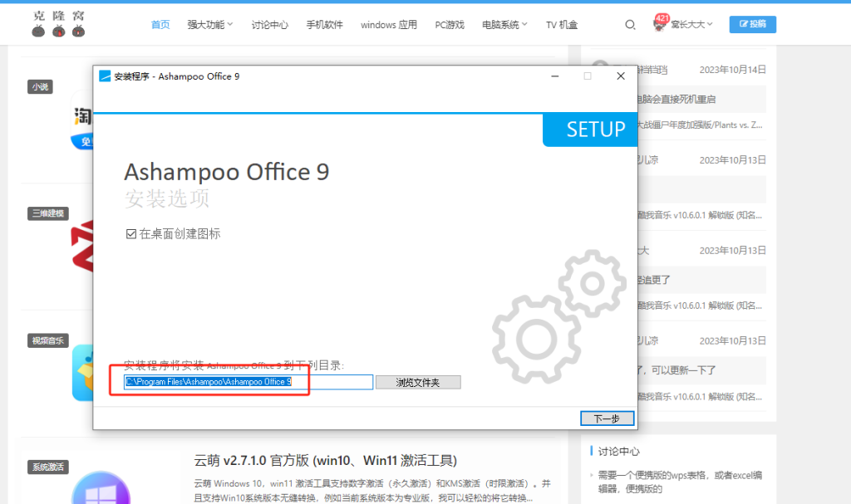Open the 云萌 v2.7.1.0 官方版 article
This screenshot has height=504, width=851.
tap(326, 461)
